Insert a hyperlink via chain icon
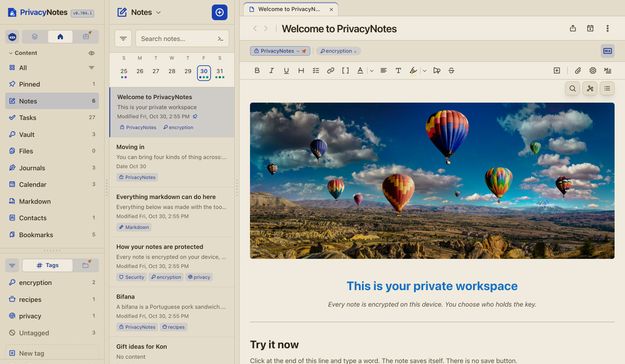The height and width of the screenshot is (364, 625). (x=330, y=71)
